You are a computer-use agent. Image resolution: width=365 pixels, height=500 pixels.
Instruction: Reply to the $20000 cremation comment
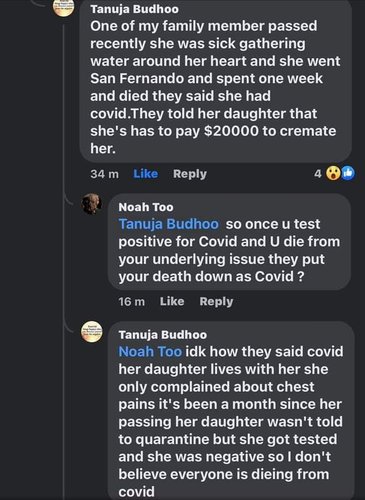click(190, 174)
